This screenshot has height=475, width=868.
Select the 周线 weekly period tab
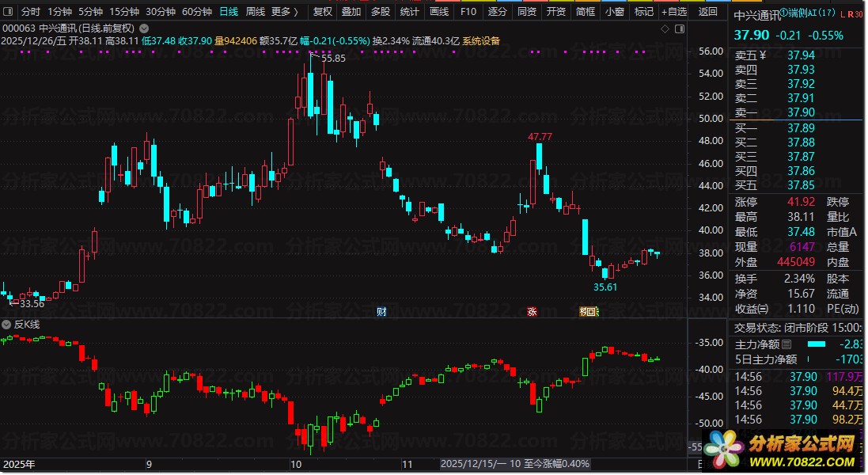[256, 12]
